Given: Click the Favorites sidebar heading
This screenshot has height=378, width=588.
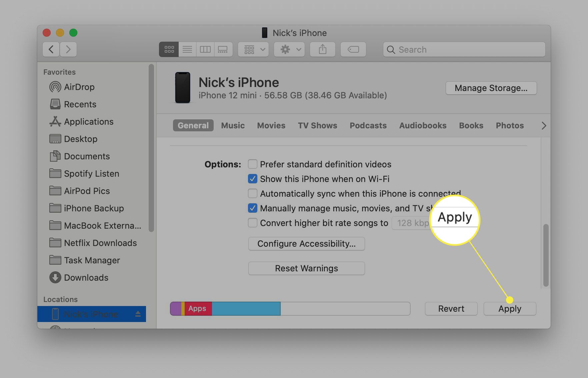Looking at the screenshot, I should (59, 72).
